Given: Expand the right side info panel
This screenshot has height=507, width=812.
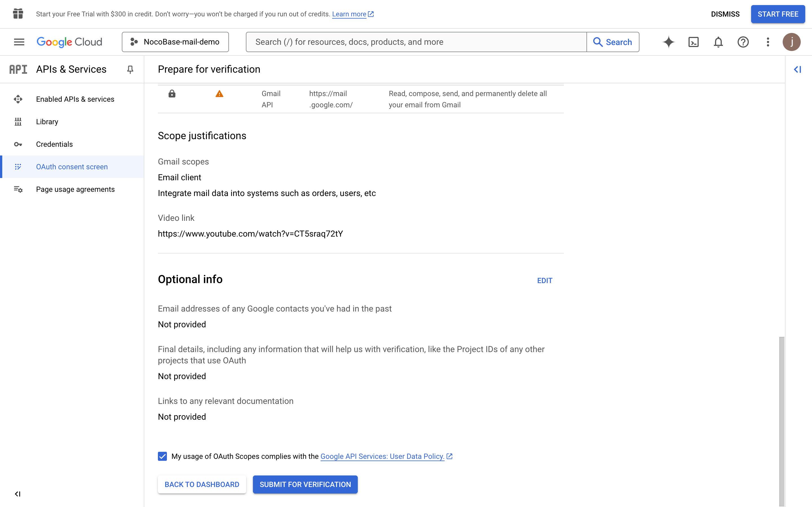Looking at the screenshot, I should (x=798, y=69).
